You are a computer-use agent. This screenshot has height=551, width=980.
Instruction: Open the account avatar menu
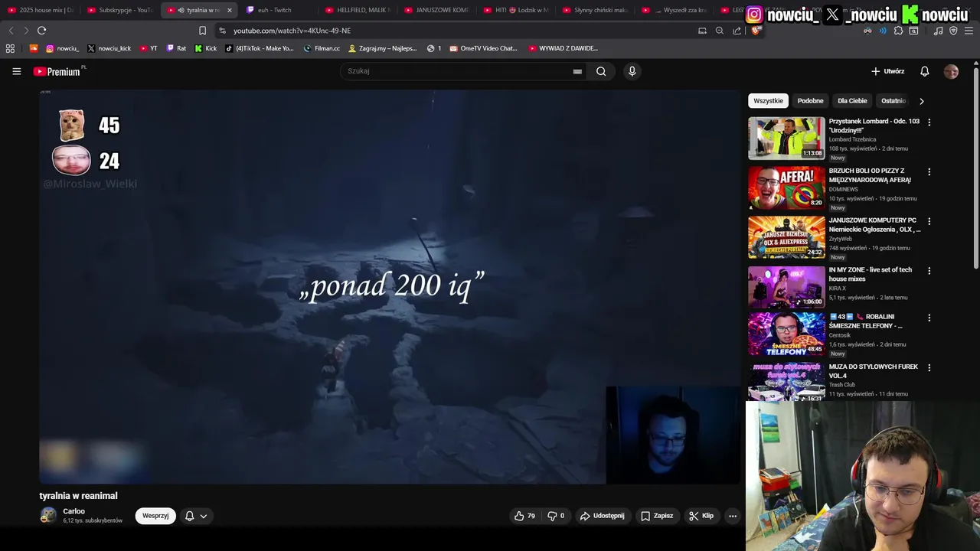pos(951,71)
